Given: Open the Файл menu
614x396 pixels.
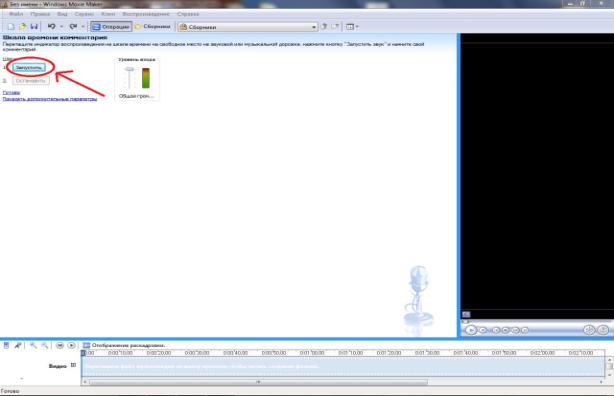Looking at the screenshot, I should tap(16, 14).
